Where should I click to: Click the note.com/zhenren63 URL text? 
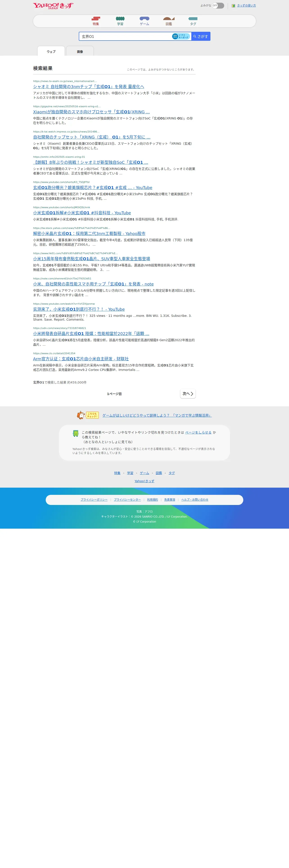(x=62, y=279)
